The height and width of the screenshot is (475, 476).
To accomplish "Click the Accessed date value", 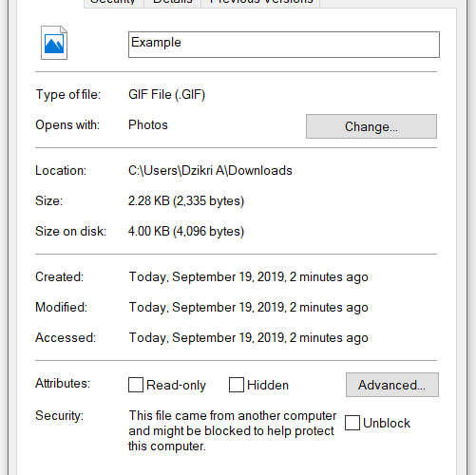I will (248, 338).
